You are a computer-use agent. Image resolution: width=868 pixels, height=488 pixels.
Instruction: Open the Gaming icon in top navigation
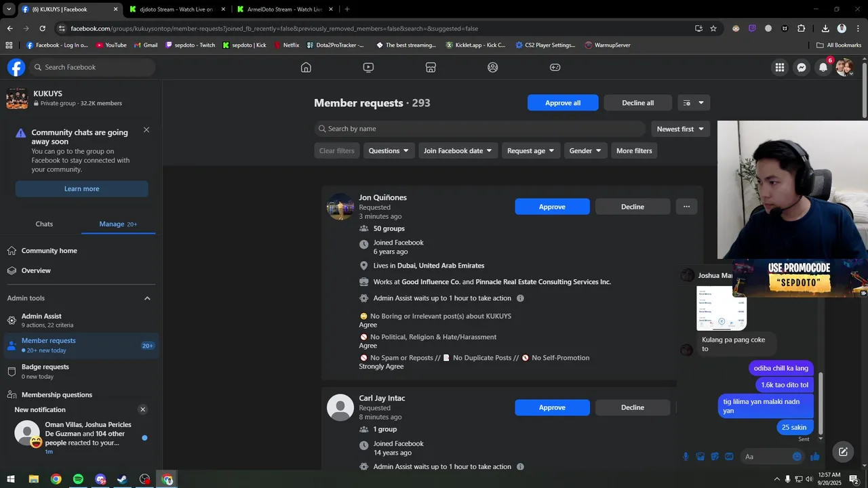[555, 67]
